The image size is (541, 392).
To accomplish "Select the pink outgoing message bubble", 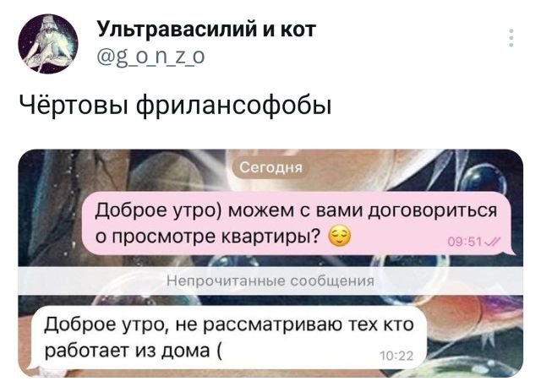I will click(x=297, y=223).
